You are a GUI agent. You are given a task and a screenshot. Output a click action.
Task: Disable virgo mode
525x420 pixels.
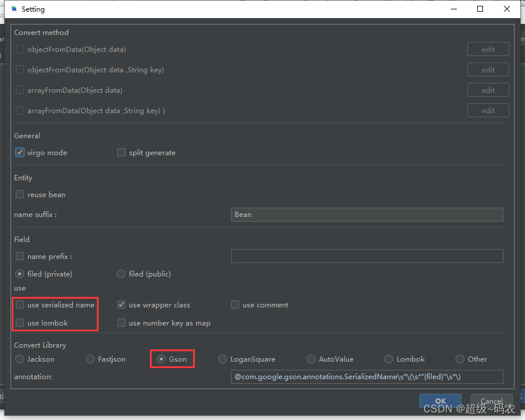point(19,152)
